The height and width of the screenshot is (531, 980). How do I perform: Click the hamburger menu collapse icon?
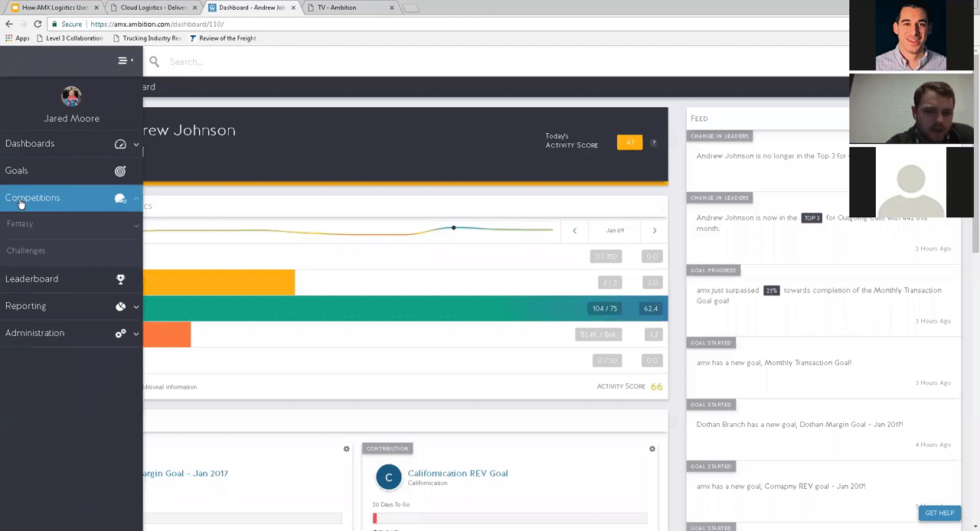tap(123, 60)
